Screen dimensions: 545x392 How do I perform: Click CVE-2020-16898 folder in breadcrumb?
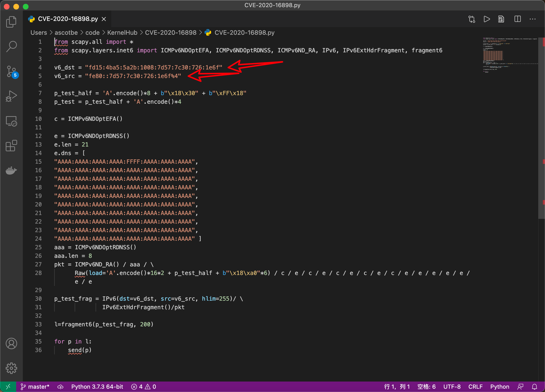(x=171, y=33)
